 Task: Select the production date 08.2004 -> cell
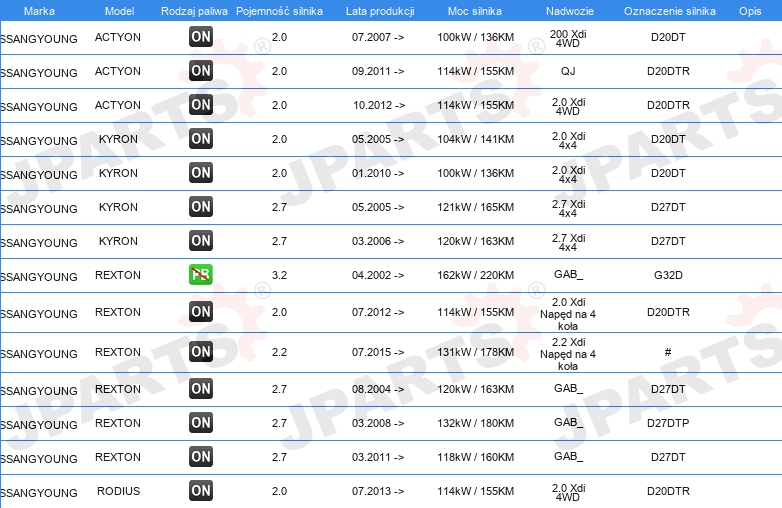click(x=378, y=389)
